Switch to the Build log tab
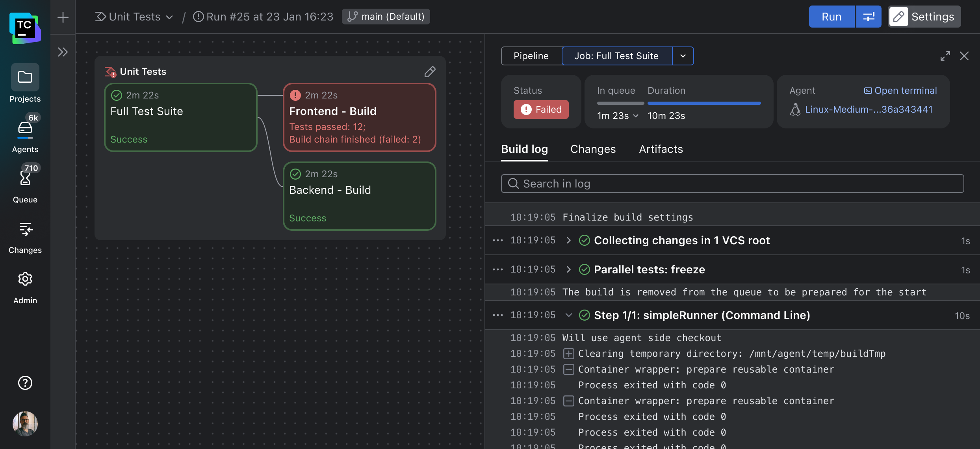The width and height of the screenshot is (980, 449). click(524, 149)
